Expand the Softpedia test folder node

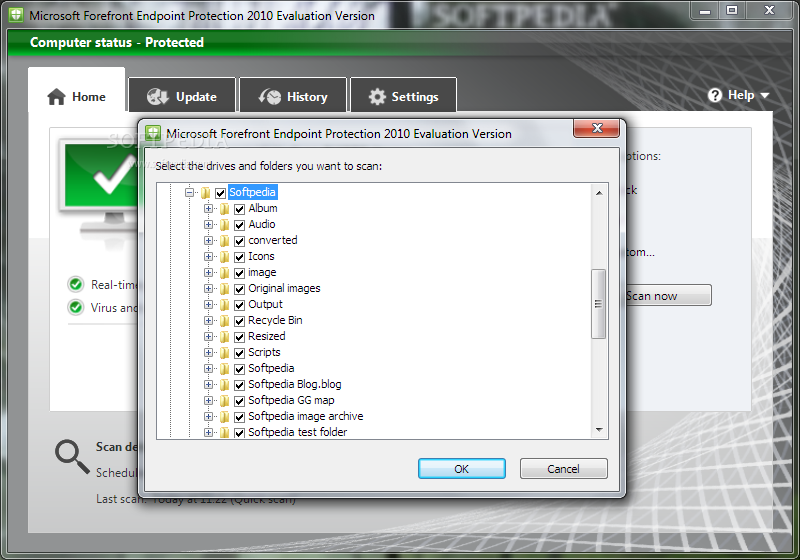click(208, 432)
